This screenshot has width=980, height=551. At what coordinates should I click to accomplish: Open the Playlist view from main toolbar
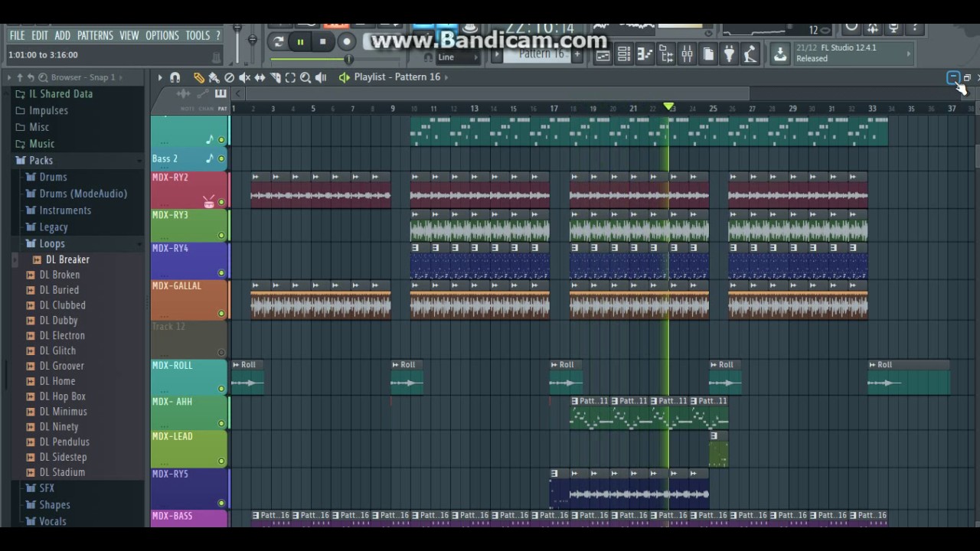(x=603, y=54)
